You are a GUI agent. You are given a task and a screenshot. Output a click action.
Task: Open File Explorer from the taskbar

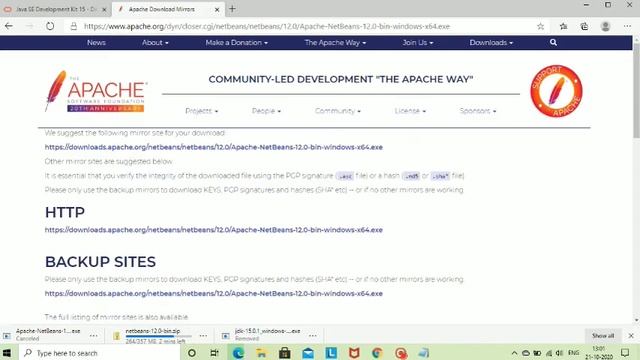point(261,353)
